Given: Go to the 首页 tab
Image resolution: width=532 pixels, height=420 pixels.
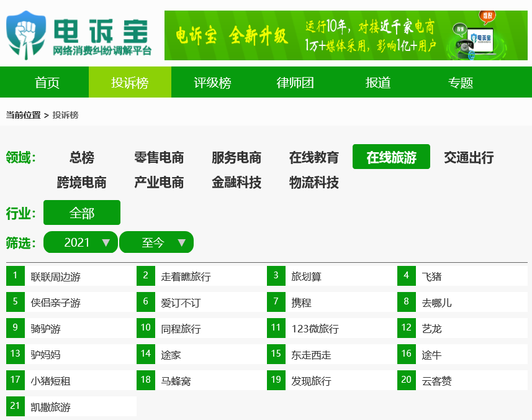Looking at the screenshot, I should click(x=47, y=83).
